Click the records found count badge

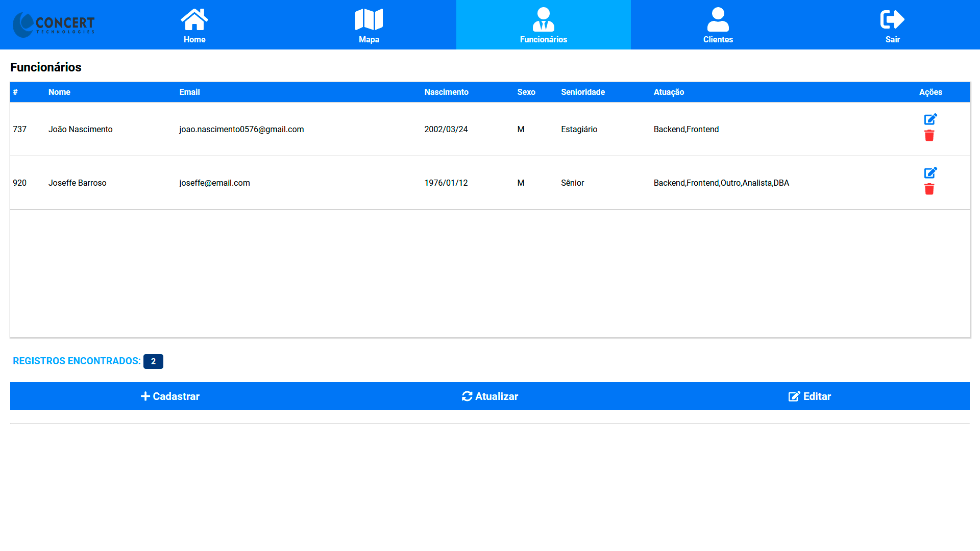coord(153,362)
